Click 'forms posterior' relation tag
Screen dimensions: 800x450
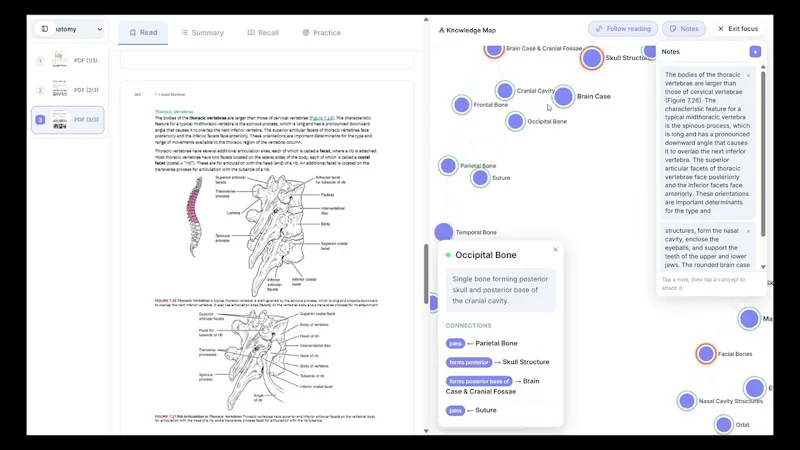[x=469, y=362]
